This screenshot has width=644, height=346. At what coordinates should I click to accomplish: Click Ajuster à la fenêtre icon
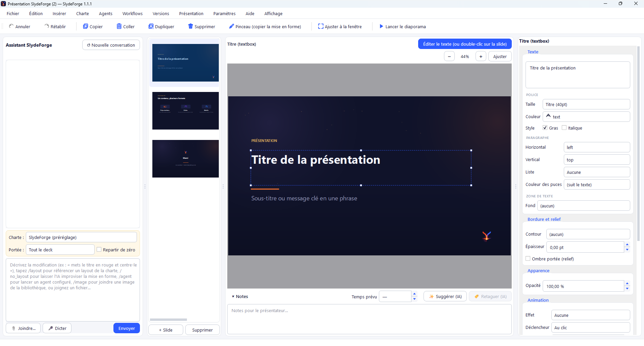pos(321,26)
